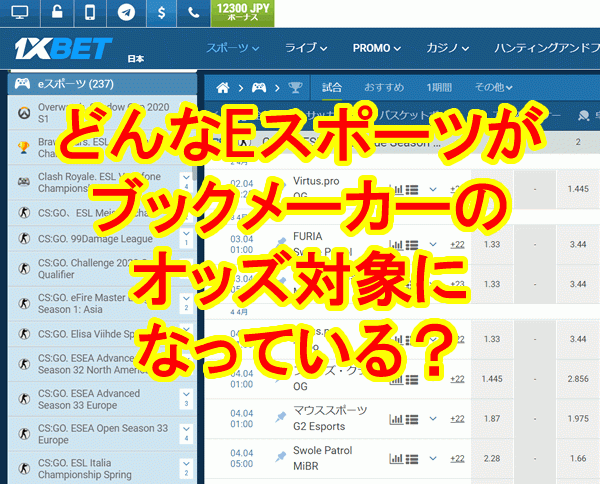Open list icon for FURIA match
This screenshot has width=600, height=484.
click(412, 244)
